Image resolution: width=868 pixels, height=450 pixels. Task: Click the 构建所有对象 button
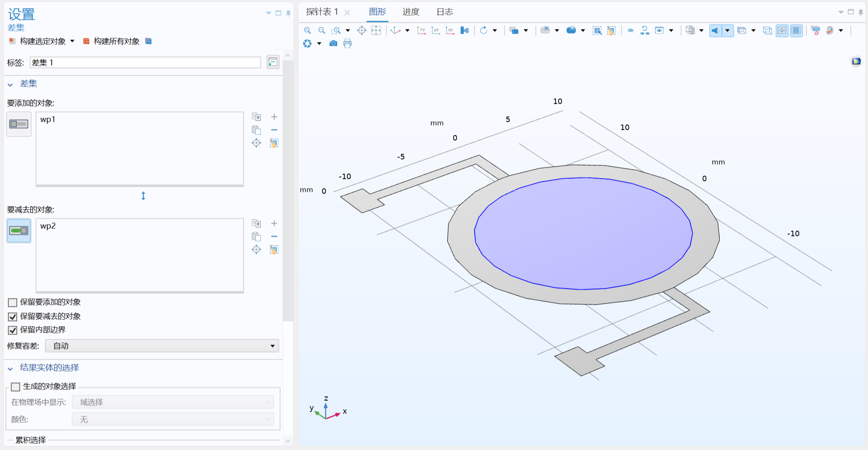pos(112,41)
